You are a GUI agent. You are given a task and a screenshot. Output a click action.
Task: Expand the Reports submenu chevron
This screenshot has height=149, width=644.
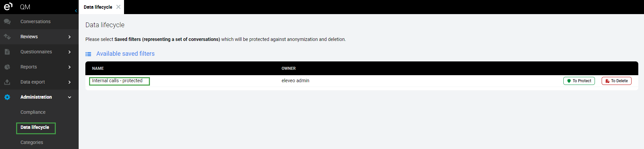tap(70, 67)
